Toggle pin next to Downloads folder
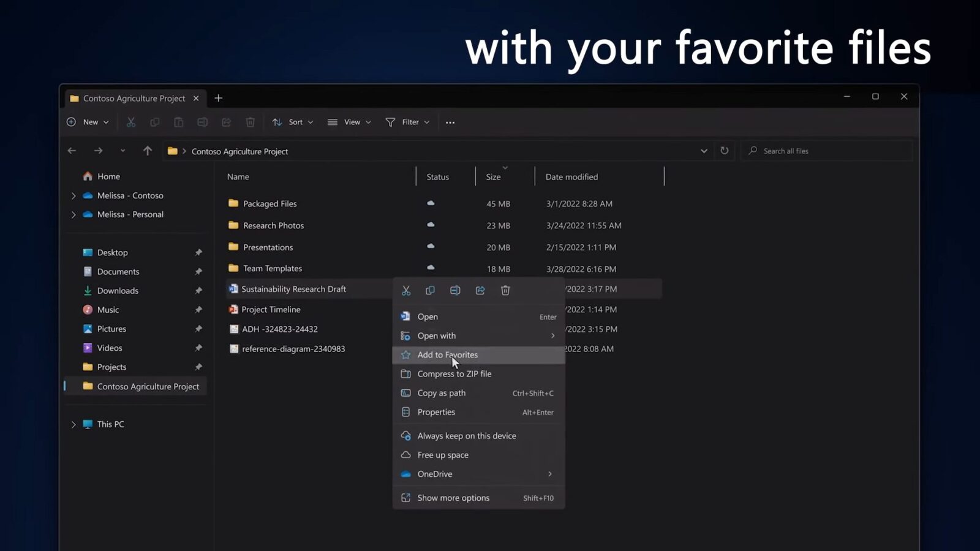 click(x=198, y=291)
